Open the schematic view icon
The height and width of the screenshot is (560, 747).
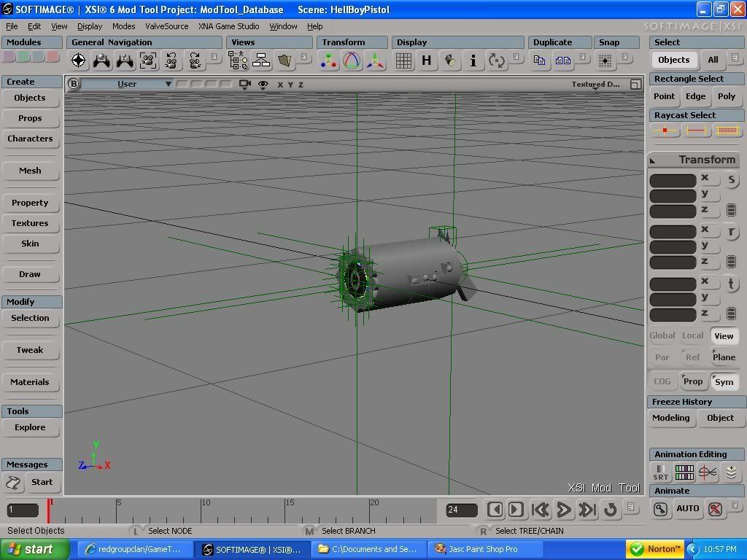(261, 61)
